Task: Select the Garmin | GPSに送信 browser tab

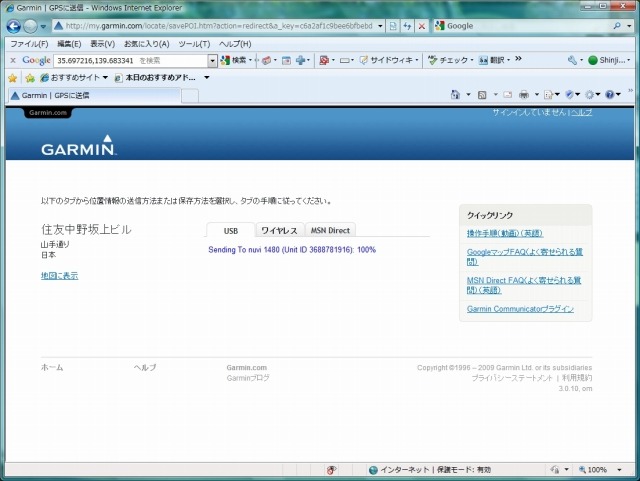Action: (x=94, y=96)
